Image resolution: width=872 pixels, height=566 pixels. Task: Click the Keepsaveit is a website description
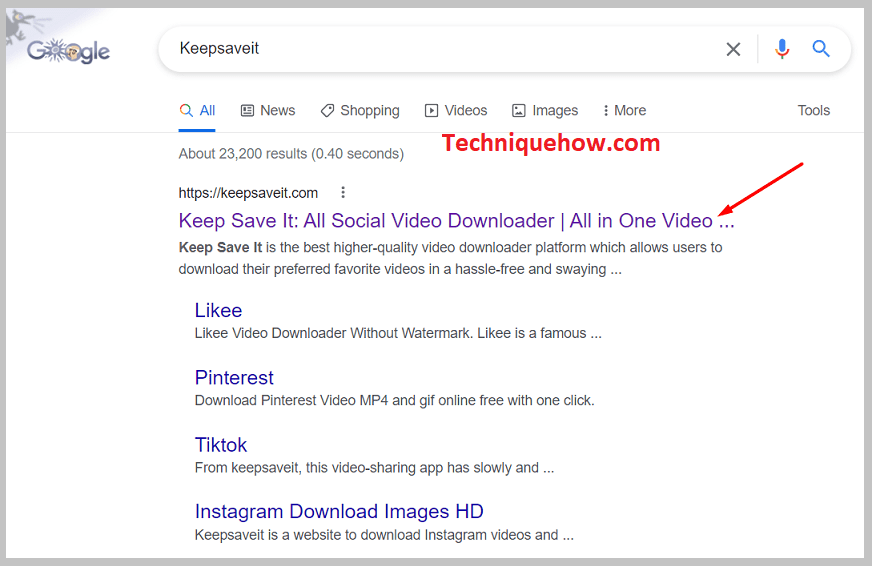coord(384,535)
